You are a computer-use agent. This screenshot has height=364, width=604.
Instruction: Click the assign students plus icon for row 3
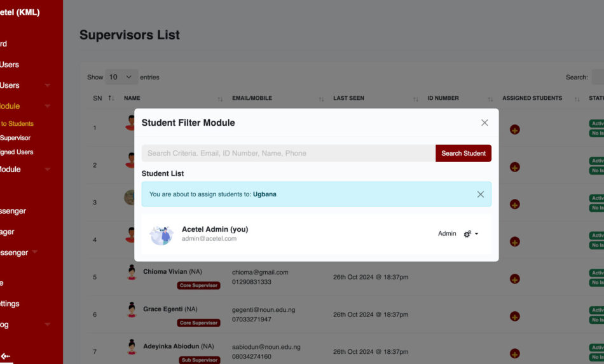514,204
